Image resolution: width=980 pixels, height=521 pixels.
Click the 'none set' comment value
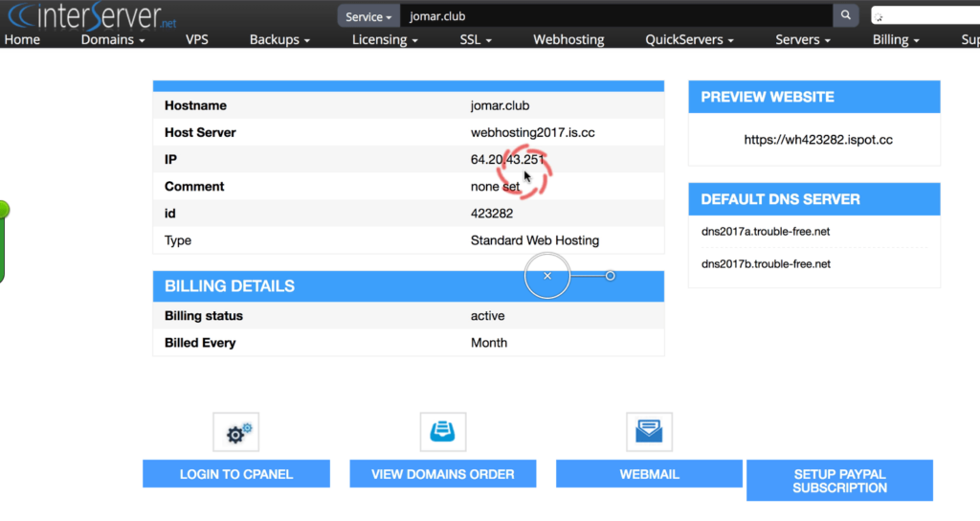(495, 187)
